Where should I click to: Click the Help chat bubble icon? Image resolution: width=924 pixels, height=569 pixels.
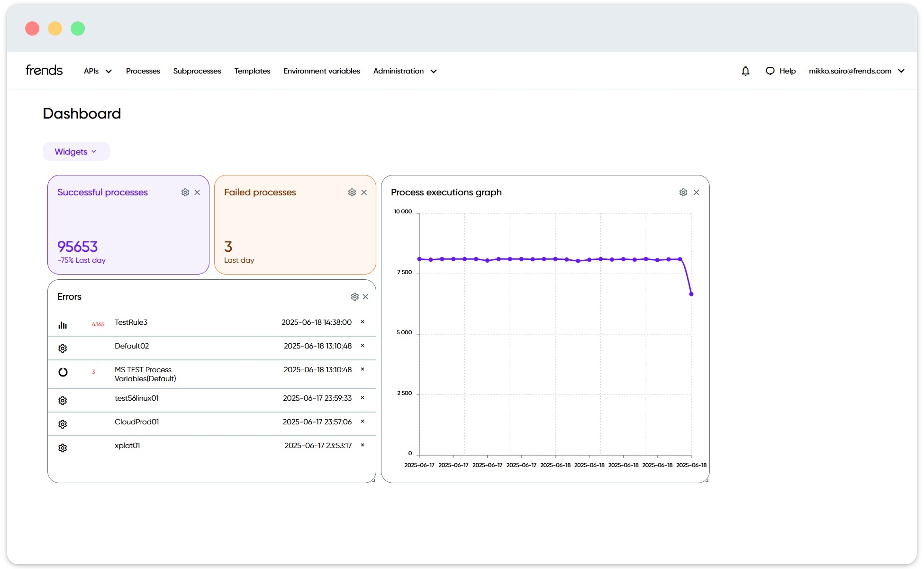point(770,71)
